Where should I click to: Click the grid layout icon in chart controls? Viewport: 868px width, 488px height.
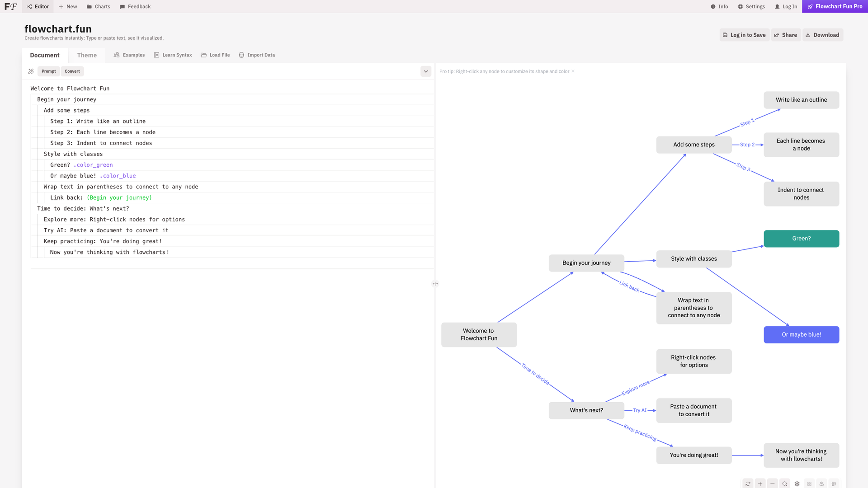coord(809,483)
